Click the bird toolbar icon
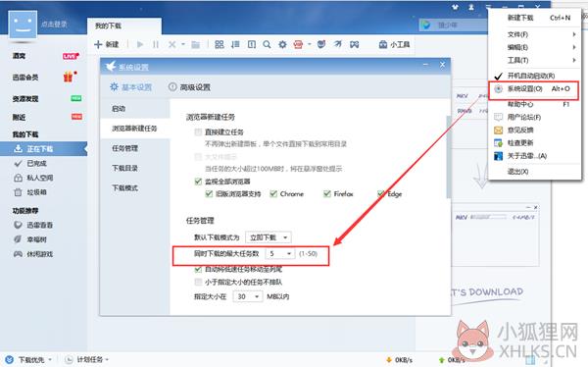The height and width of the screenshot is (367, 588). [337, 44]
